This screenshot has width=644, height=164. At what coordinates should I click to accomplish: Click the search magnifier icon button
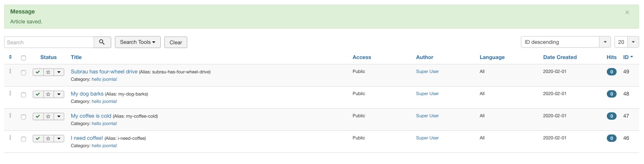pos(102,42)
